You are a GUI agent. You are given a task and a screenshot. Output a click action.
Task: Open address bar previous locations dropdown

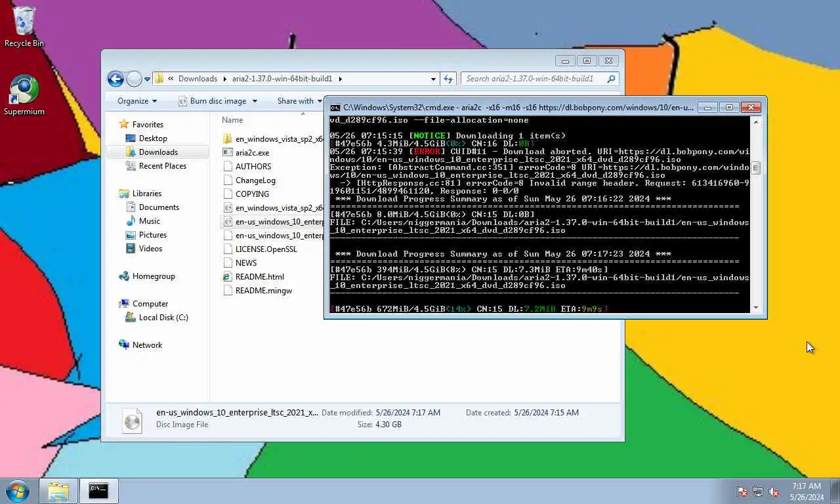pyautogui.click(x=433, y=79)
